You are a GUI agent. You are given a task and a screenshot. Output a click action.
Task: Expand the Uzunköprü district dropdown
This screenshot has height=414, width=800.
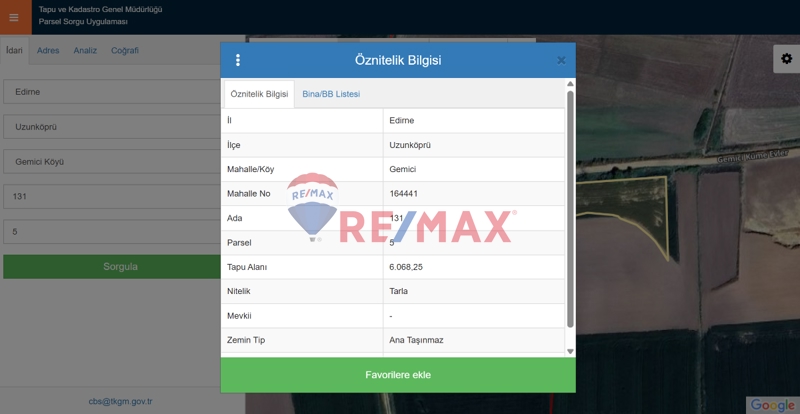coord(122,127)
